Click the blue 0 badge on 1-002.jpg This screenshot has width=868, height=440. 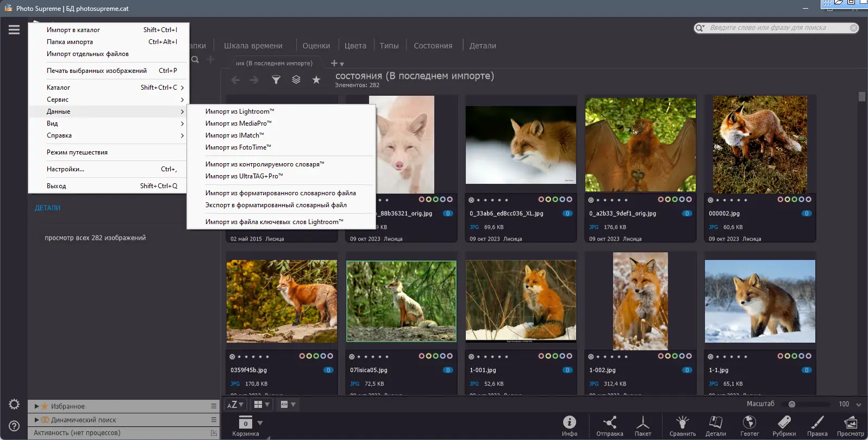click(x=687, y=370)
